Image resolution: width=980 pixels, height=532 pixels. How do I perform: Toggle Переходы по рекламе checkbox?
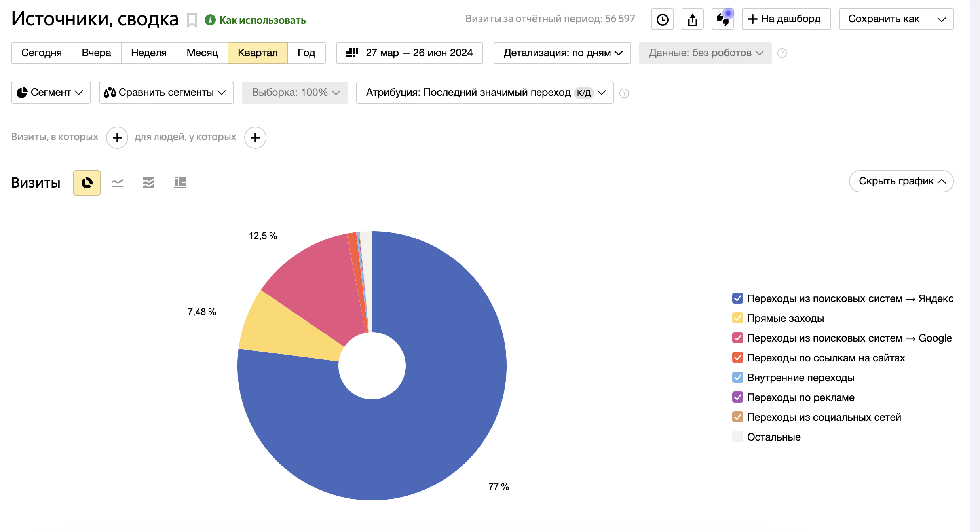click(x=738, y=397)
